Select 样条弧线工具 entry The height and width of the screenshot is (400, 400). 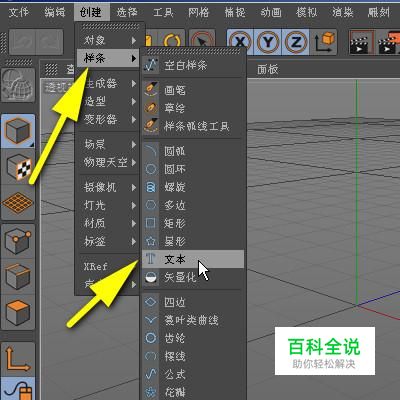tap(193, 126)
